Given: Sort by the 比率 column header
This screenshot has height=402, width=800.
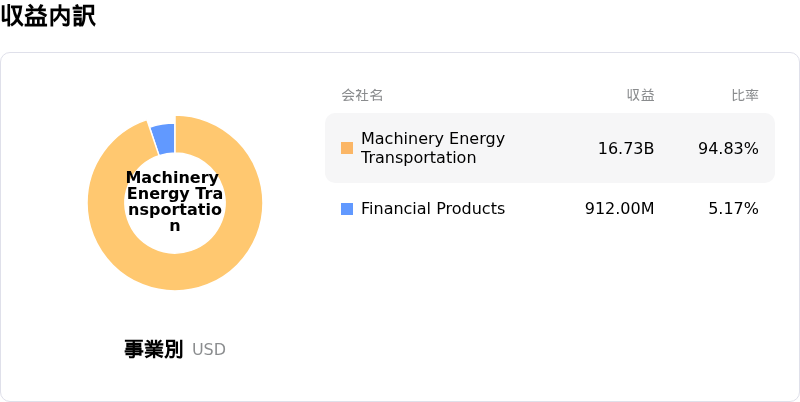Looking at the screenshot, I should [x=745, y=95].
